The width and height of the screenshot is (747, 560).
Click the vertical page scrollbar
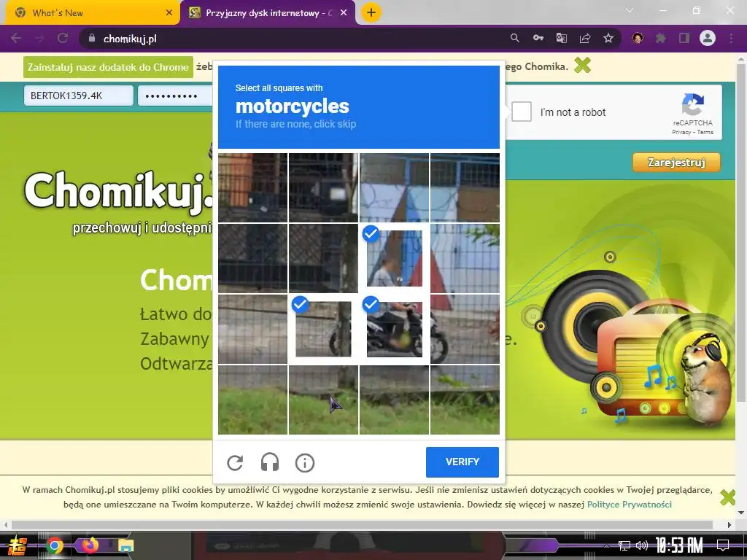[741, 233]
